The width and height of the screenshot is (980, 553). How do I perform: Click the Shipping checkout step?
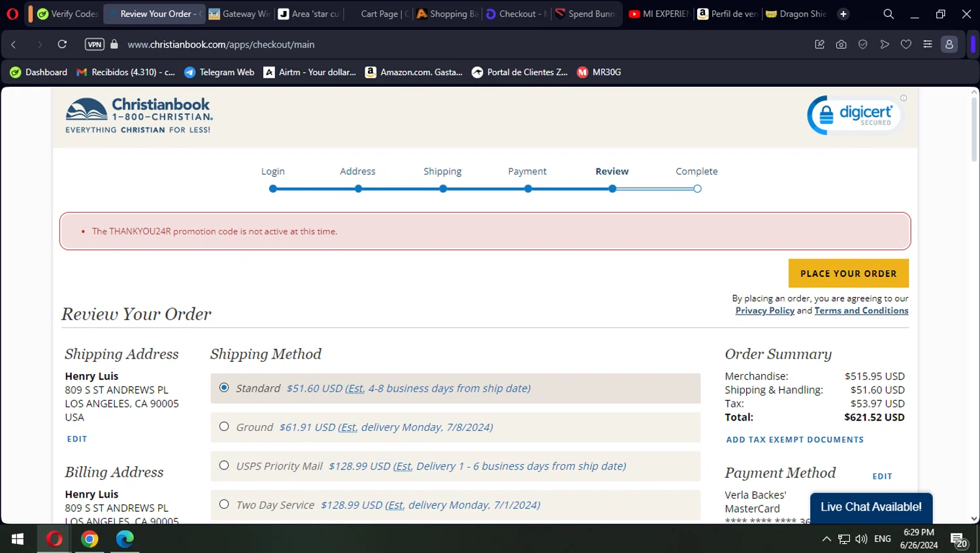point(443,172)
